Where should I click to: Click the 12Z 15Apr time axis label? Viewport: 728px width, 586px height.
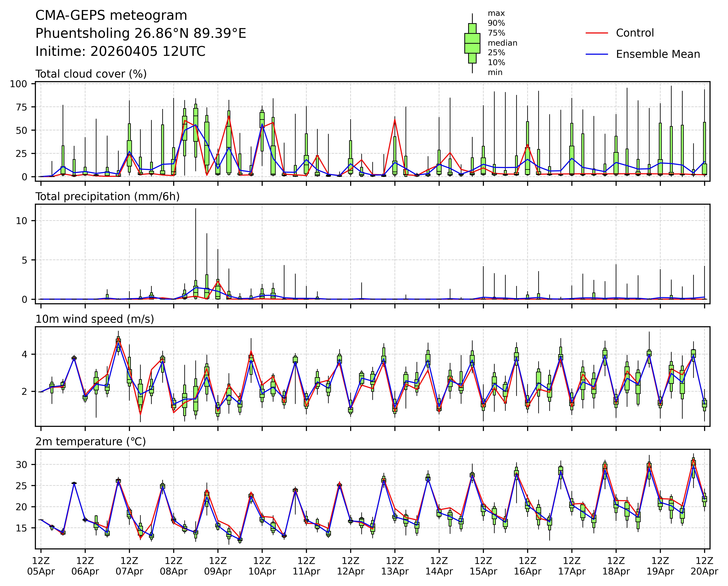[x=483, y=566]
